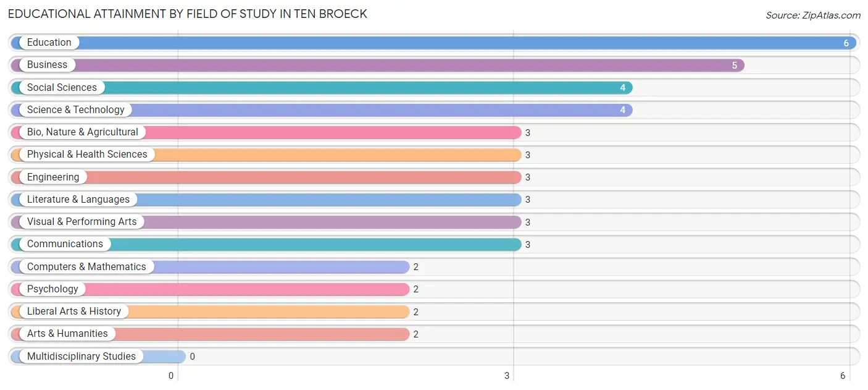Select the Psychology bar label
The width and height of the screenshot is (868, 390).
[52, 289]
